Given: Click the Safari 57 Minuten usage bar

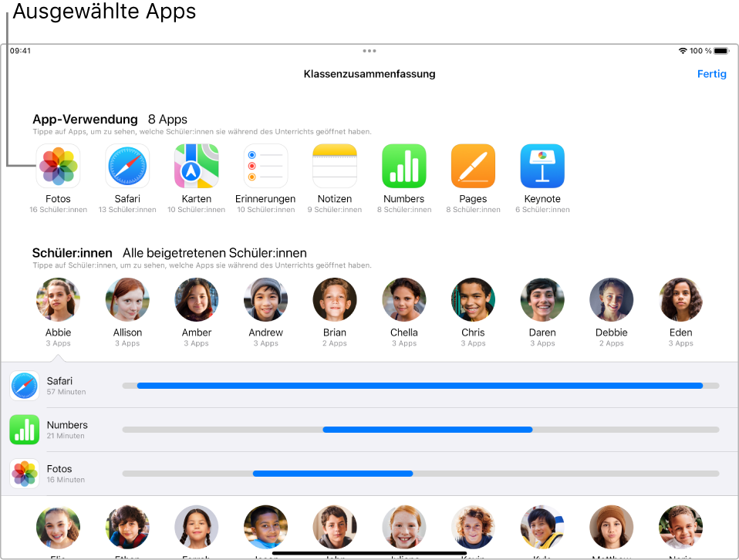Looking at the screenshot, I should (x=420, y=386).
